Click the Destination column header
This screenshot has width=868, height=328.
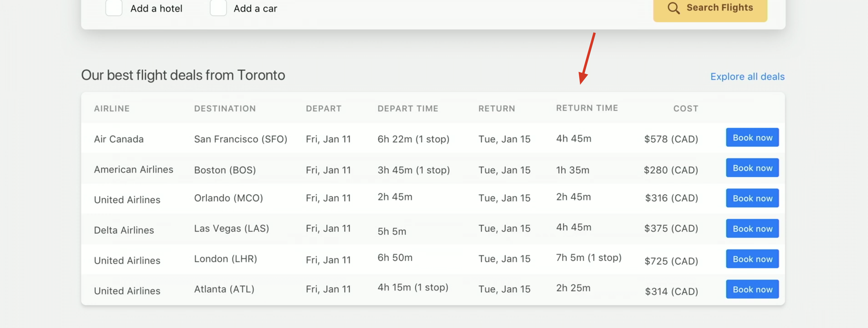[x=225, y=108]
